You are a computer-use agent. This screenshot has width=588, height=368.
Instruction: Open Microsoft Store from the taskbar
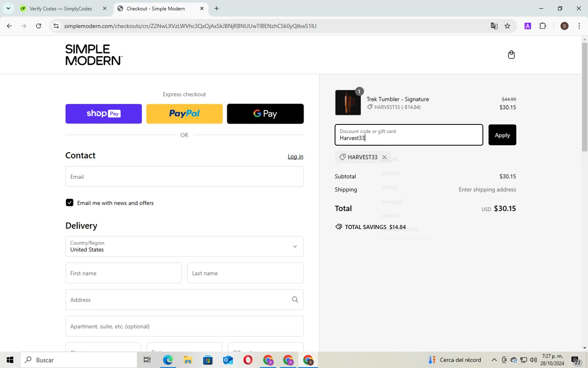(x=208, y=360)
